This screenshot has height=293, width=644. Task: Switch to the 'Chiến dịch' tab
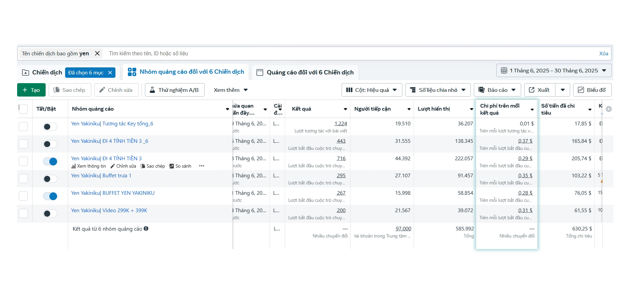click(42, 72)
